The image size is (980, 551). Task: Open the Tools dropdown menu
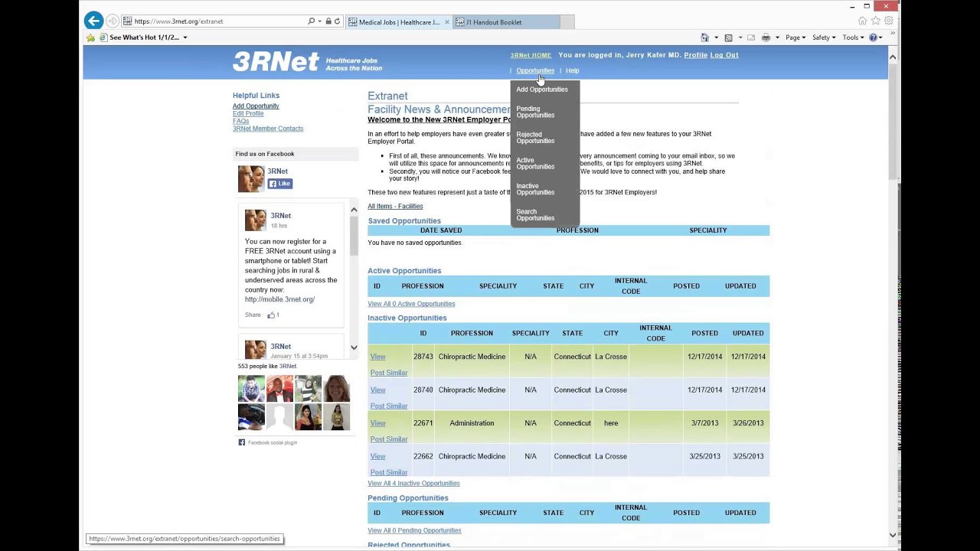tap(854, 37)
